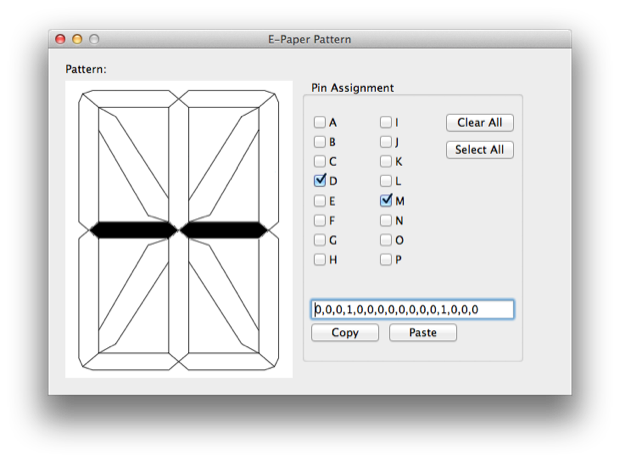620x462 pixels.
Task: Uncheck the D pin checkbox
Action: coord(320,181)
